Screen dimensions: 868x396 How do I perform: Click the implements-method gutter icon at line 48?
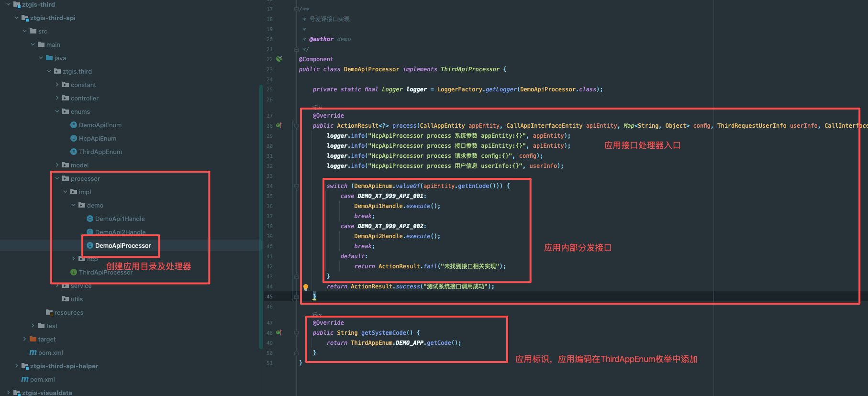[x=279, y=332]
